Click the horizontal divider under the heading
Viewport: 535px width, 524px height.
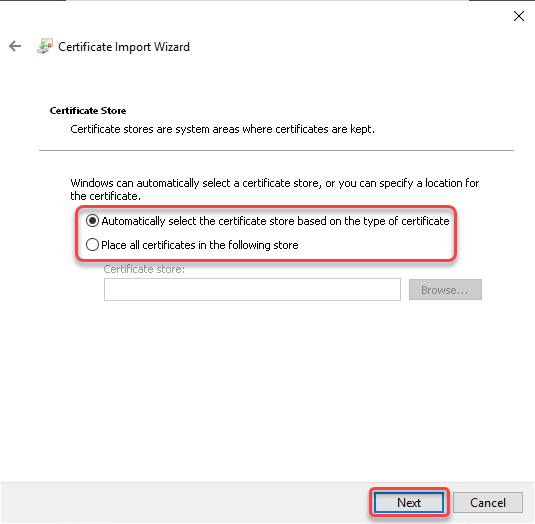[x=276, y=150]
